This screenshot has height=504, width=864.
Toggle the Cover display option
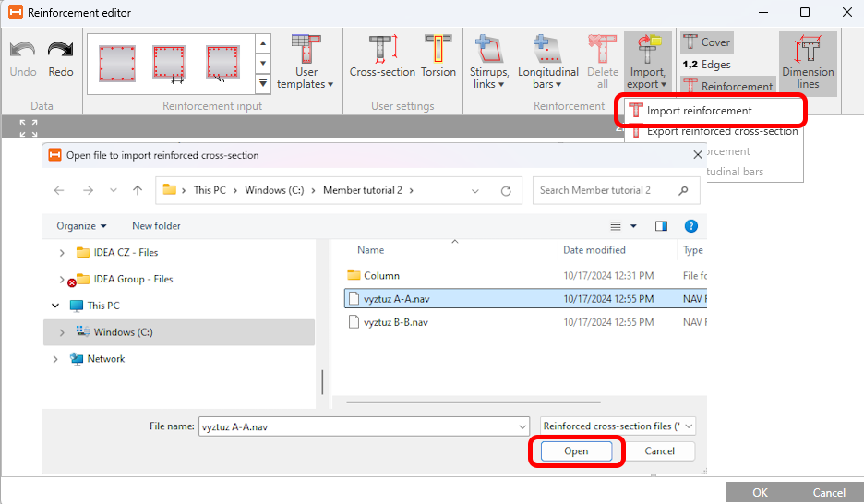tap(706, 42)
